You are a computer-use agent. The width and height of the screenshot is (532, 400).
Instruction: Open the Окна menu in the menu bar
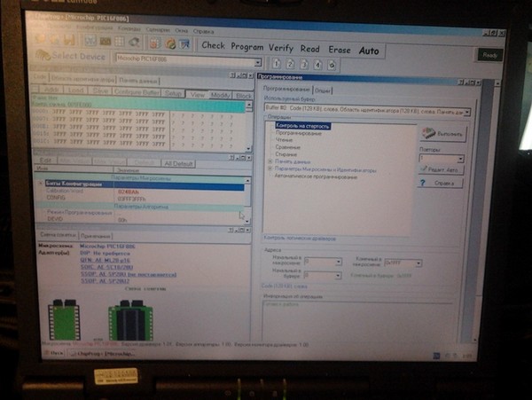(x=181, y=30)
